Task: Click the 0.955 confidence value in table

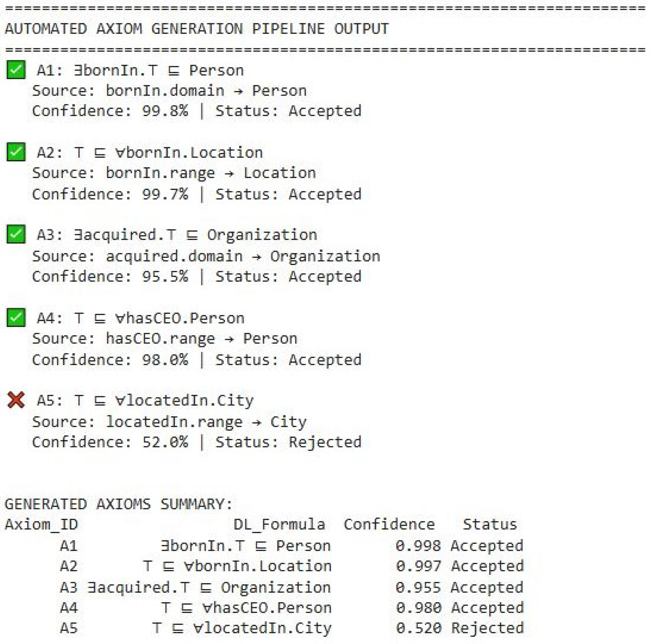Action: [418, 587]
